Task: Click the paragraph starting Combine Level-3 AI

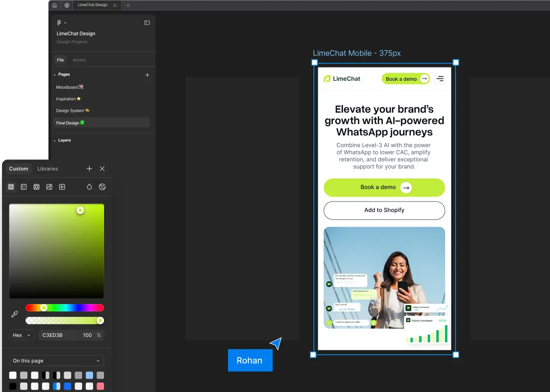Action: [384, 156]
